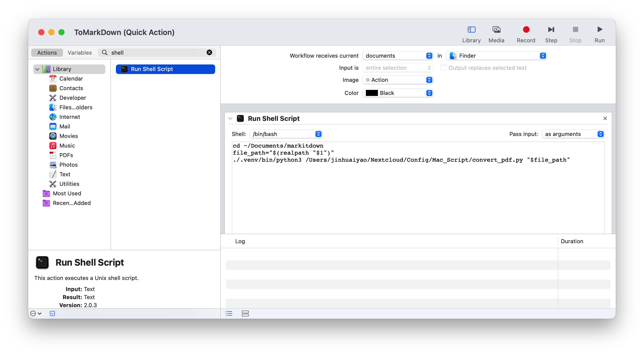Click the Run Shell Script action title
The width and height of the screenshot is (644, 356).
tap(274, 118)
